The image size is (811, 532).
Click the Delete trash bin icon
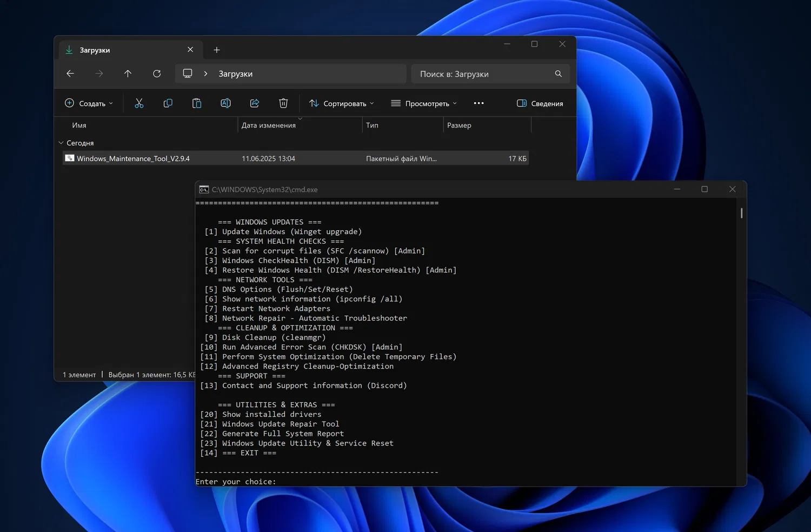[x=283, y=103]
